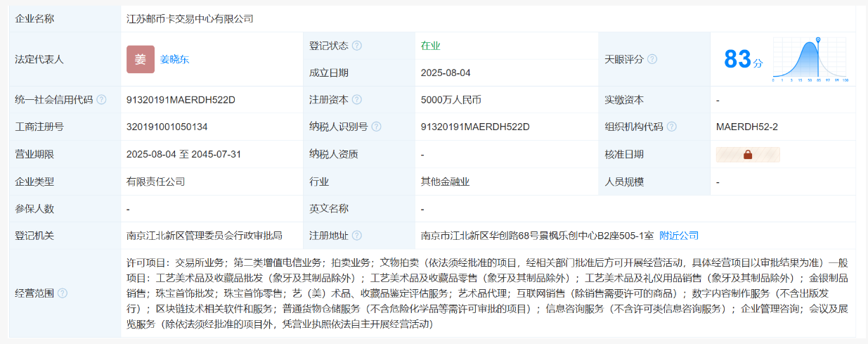Click 有限责任公司 company type value
This screenshot has height=344, width=868.
tap(156, 181)
